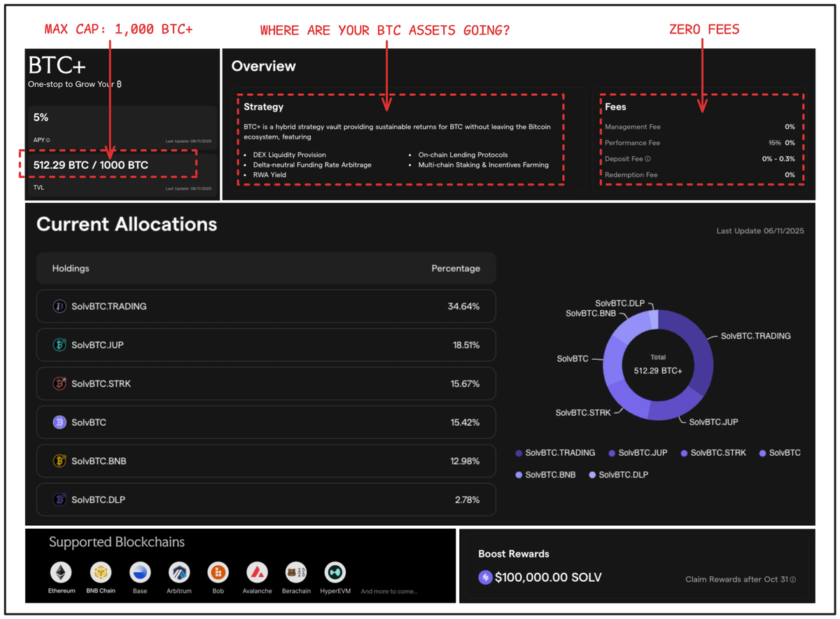Click the Berachain bear icon
840x619 pixels.
pyautogui.click(x=296, y=572)
